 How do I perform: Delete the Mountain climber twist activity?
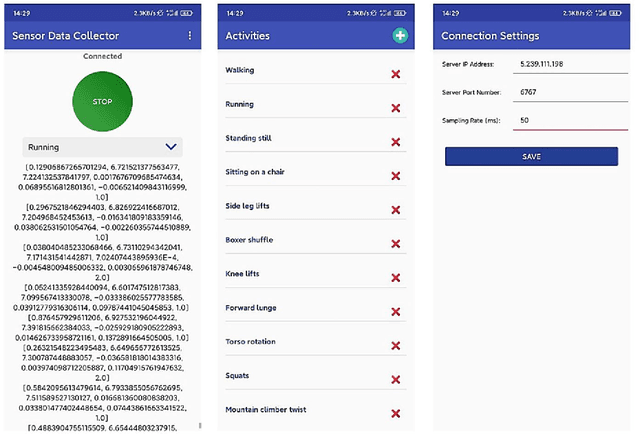click(x=396, y=414)
